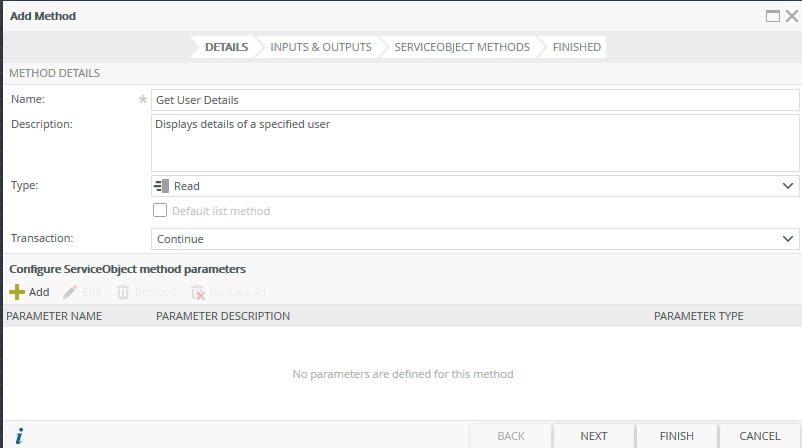Viewport: 802px width, 448px height.
Task: Close the Add Method dialog
Action: click(x=791, y=16)
